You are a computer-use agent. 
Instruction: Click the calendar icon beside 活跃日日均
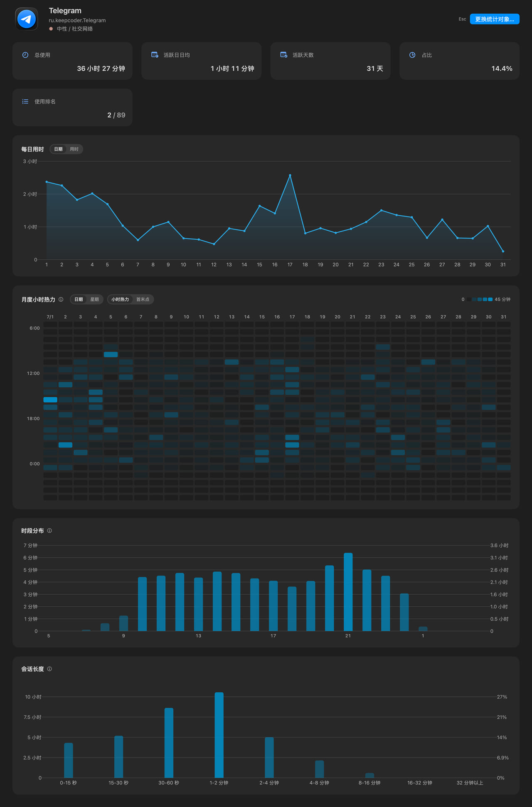coord(155,55)
